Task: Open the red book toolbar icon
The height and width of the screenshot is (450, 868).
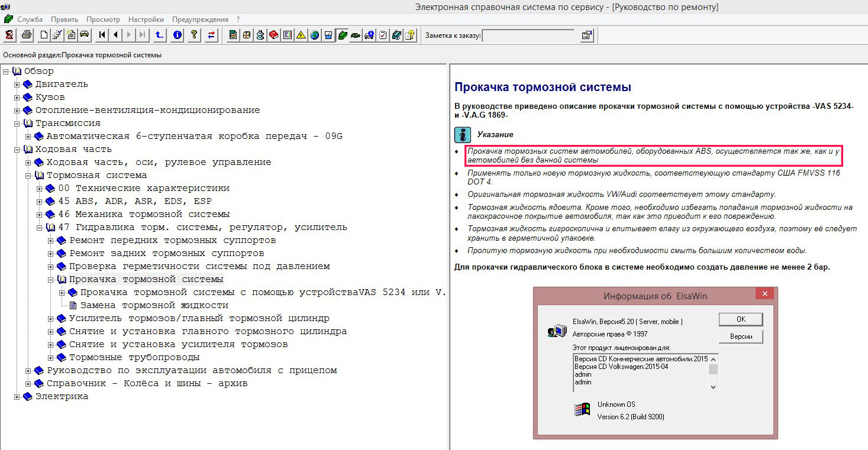Action: click(x=273, y=35)
